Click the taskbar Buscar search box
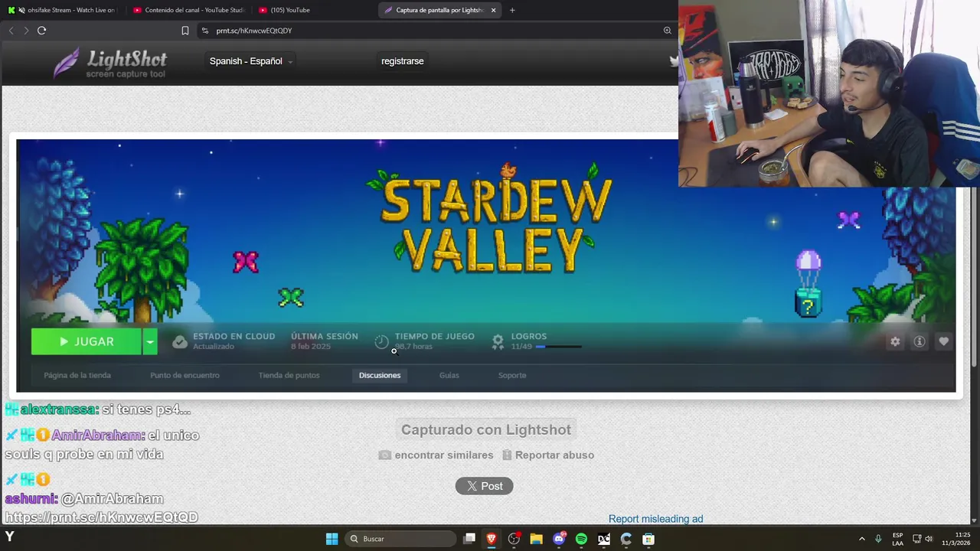Screen dimensions: 980x551 (x=400, y=539)
